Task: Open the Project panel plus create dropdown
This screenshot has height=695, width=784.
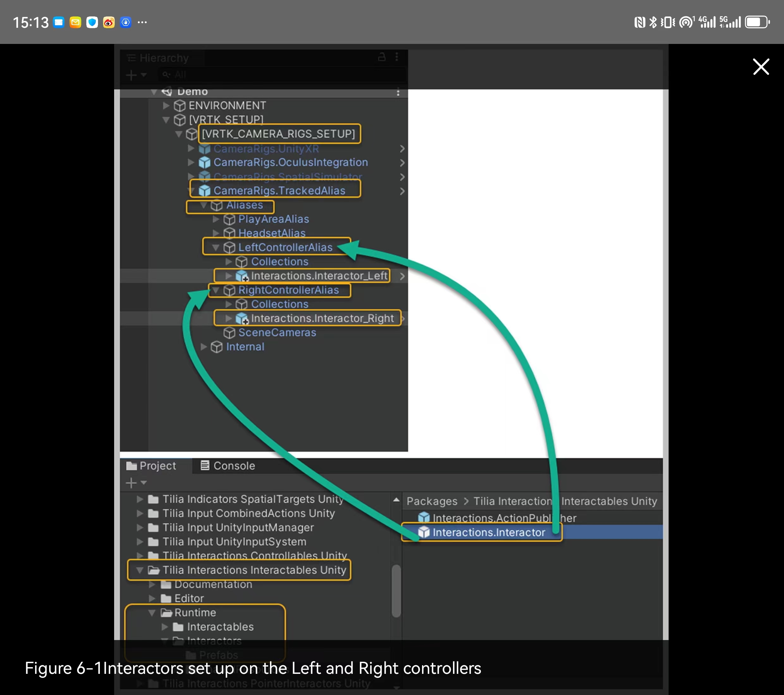Action: (136, 483)
